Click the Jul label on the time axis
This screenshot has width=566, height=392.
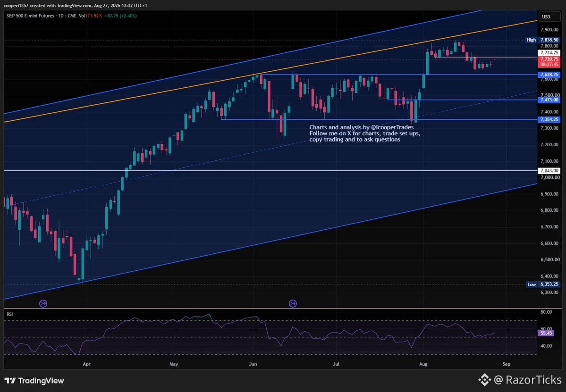(x=336, y=364)
